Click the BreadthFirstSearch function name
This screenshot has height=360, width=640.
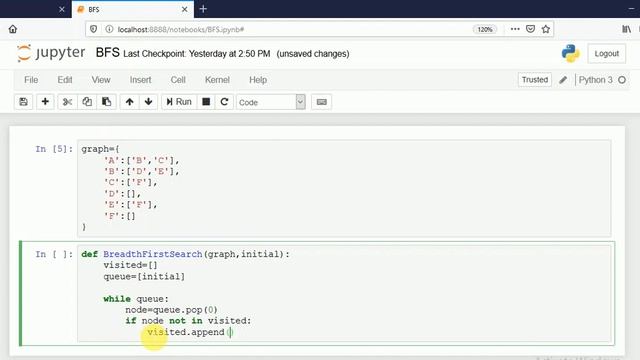[153, 254]
